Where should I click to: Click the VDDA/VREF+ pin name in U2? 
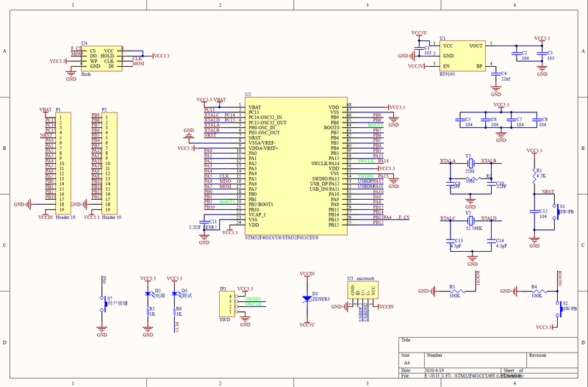[x=263, y=148]
